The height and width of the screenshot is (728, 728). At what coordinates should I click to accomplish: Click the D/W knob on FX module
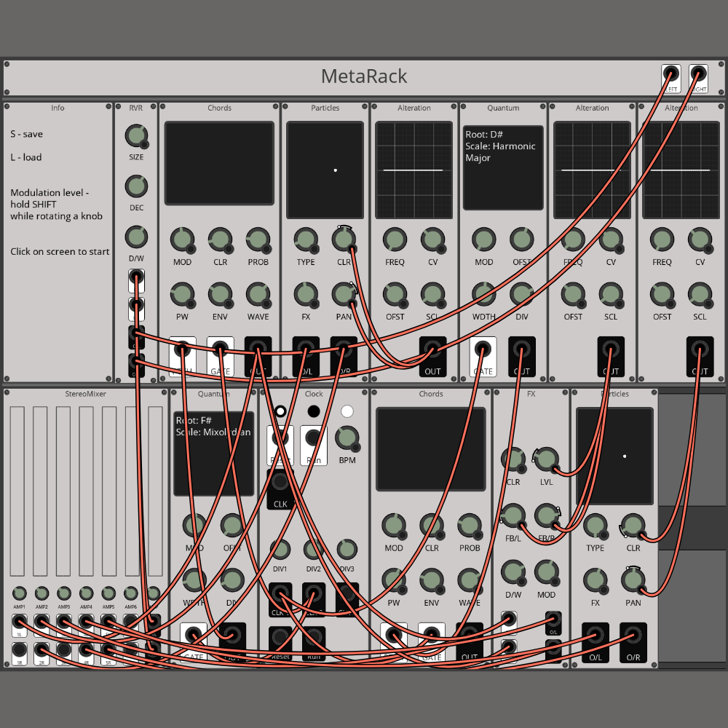click(x=513, y=573)
